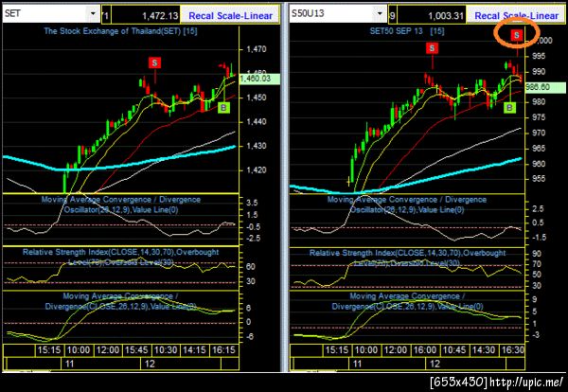Click the 1,440 price scale label
Viewport: 568px width, 392px height.
[x=257, y=122]
